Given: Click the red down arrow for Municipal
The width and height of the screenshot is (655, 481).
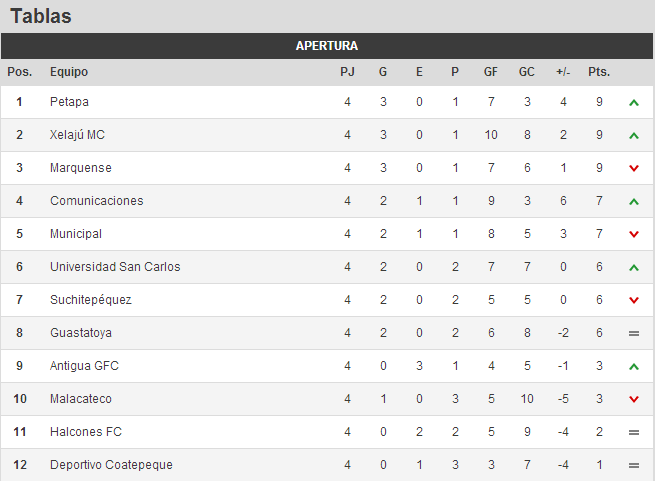Looking at the screenshot, I should click(634, 234).
